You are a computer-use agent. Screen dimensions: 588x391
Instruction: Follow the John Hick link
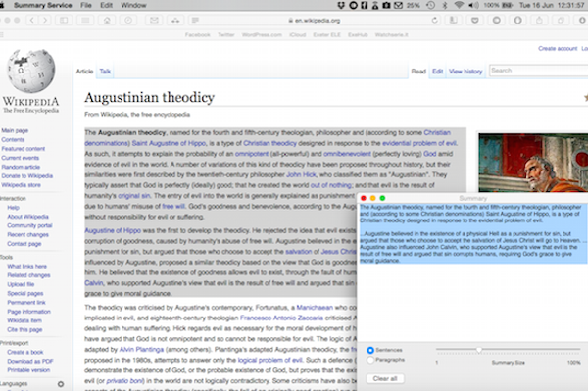pyautogui.click(x=301, y=174)
